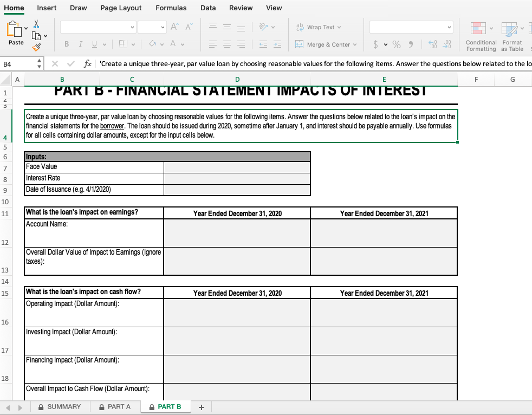The width and height of the screenshot is (532, 415).
Task: Open the PART A sheet tab
Action: (120, 407)
